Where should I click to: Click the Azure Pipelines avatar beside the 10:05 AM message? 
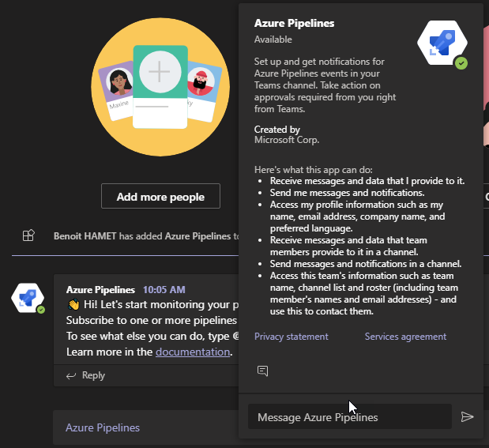click(28, 298)
